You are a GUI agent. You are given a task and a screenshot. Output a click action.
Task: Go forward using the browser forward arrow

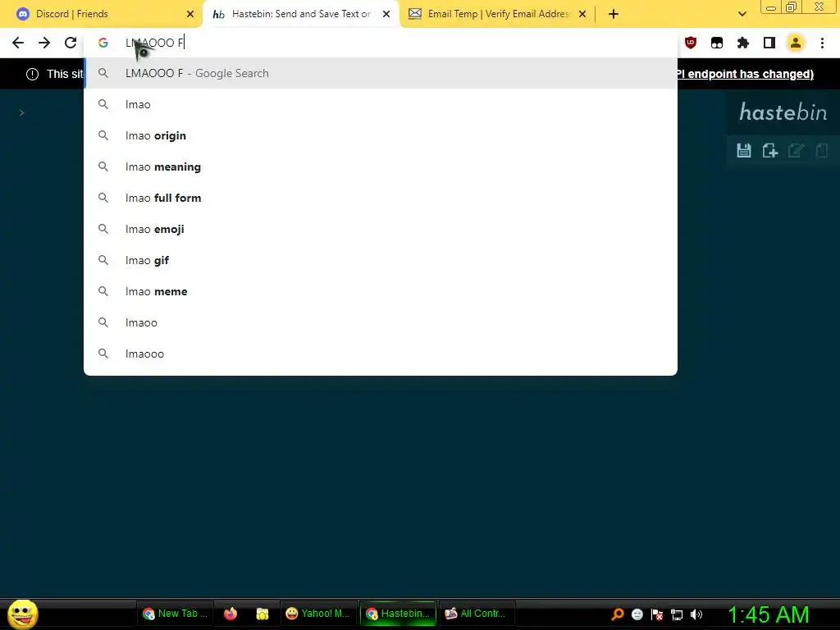coord(44,43)
